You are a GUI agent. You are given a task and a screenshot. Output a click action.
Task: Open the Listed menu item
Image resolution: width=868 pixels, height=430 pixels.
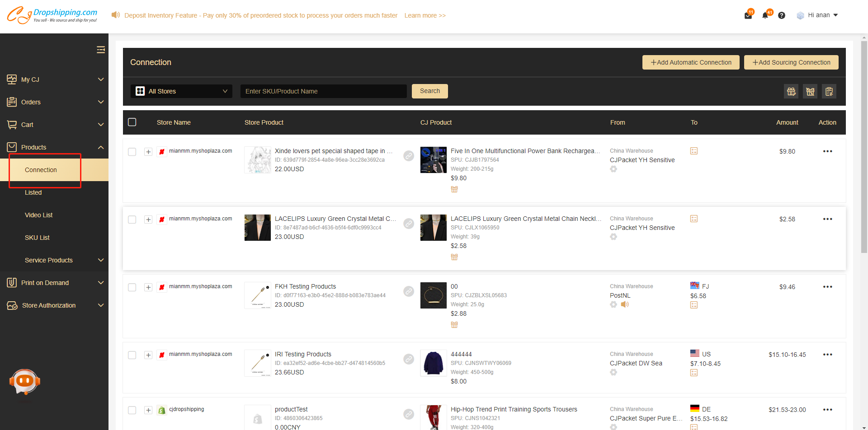click(33, 192)
